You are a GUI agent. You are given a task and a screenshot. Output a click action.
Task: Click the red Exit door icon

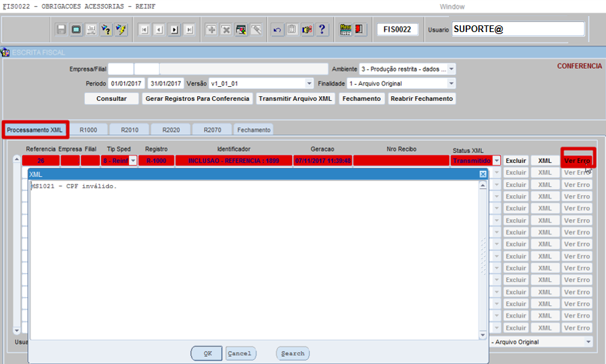[359, 29]
